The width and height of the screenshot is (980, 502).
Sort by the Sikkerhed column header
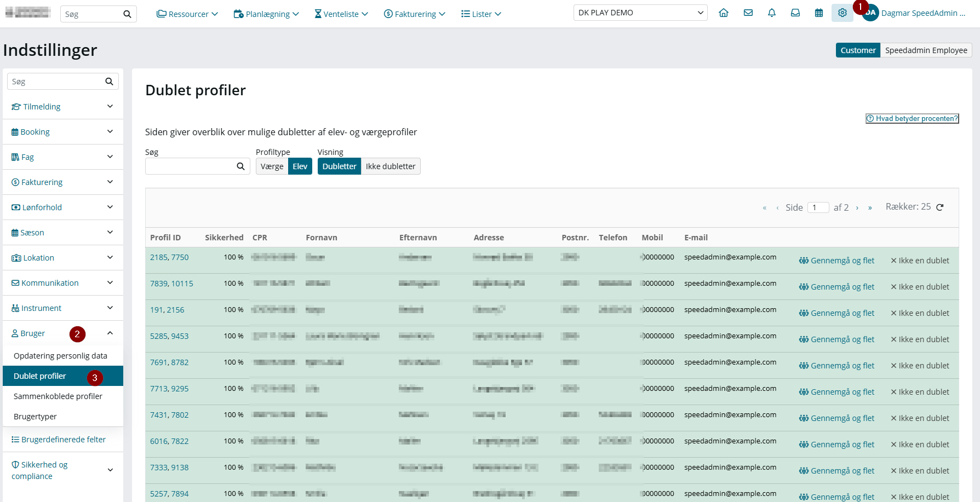click(224, 238)
